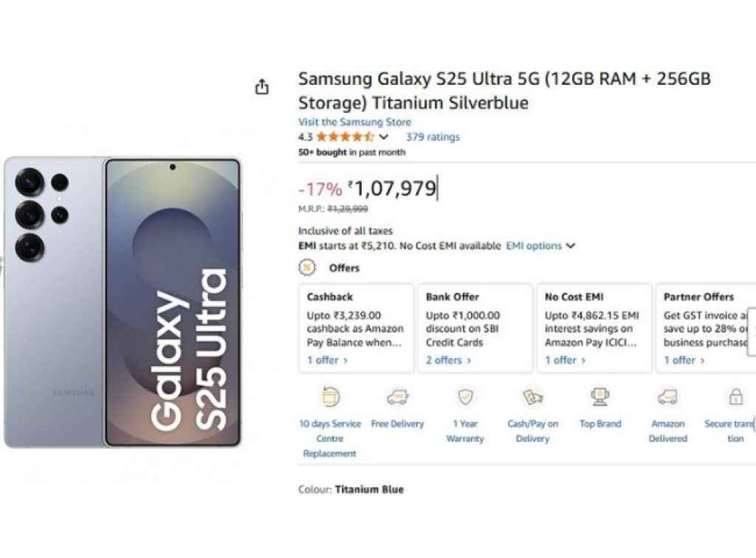This screenshot has width=756, height=558.
Task: Expand the Cashback 1 offer details
Action: [326, 360]
